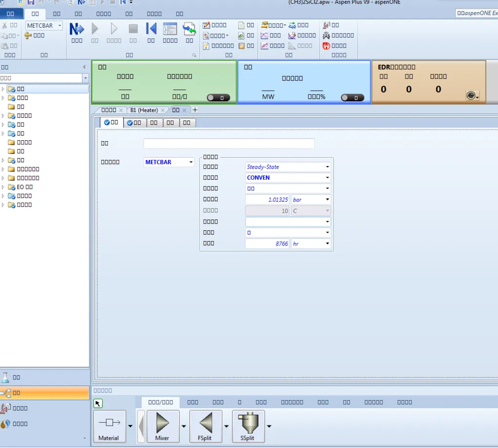The height and width of the screenshot is (448, 498).
Task: Pick the FSplit block in the model palette
Action: (205, 426)
